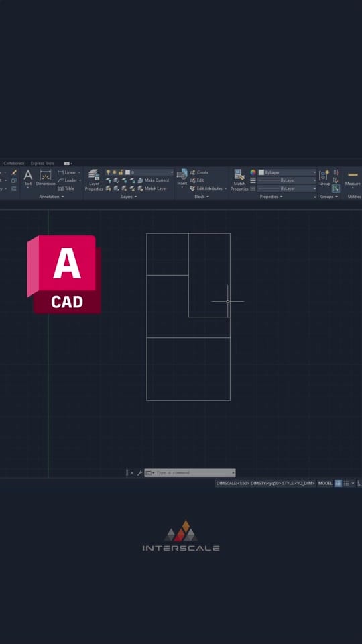Image resolution: width=362 pixels, height=644 pixels.
Task: Select the Dimension tool
Action: point(46,178)
